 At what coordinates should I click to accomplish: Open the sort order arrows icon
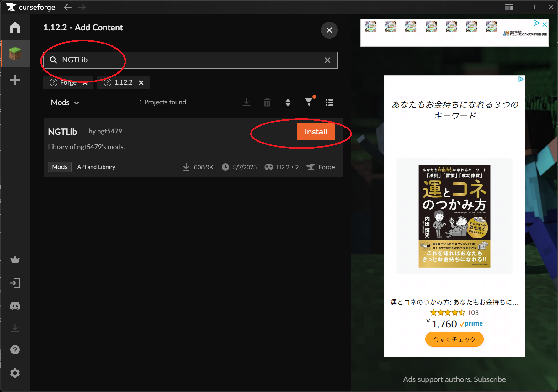(288, 102)
